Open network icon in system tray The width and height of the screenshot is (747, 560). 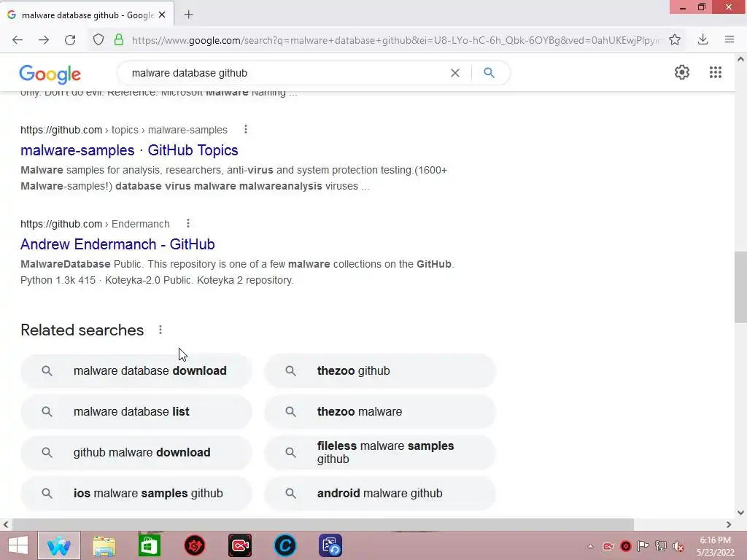660,546
